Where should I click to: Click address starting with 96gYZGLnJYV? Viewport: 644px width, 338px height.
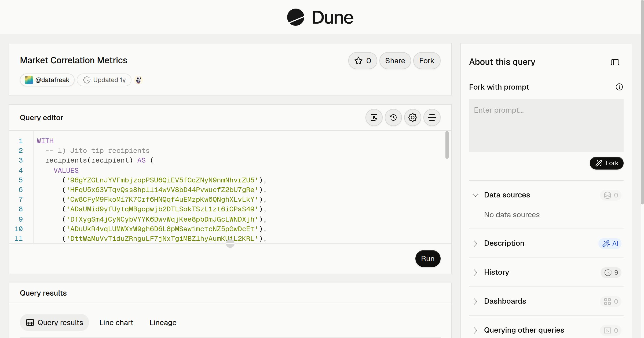pos(162,180)
